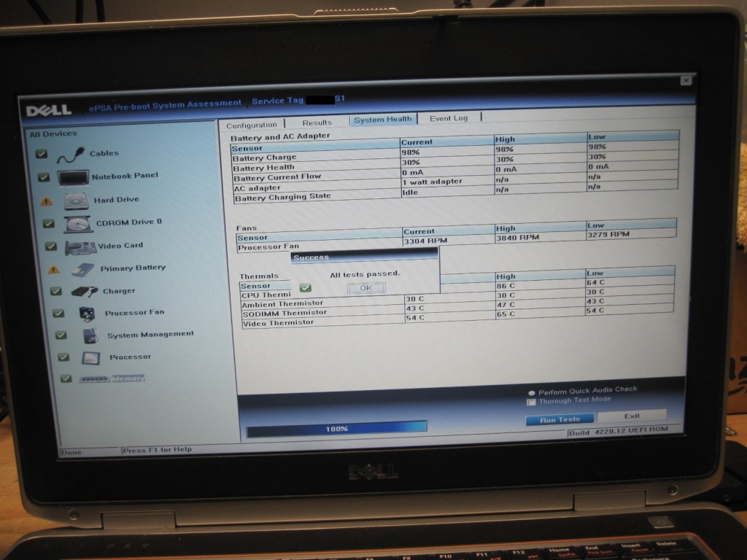747x560 pixels.
Task: Select the CDROM Drive 0 disc icon
Action: coord(78,224)
